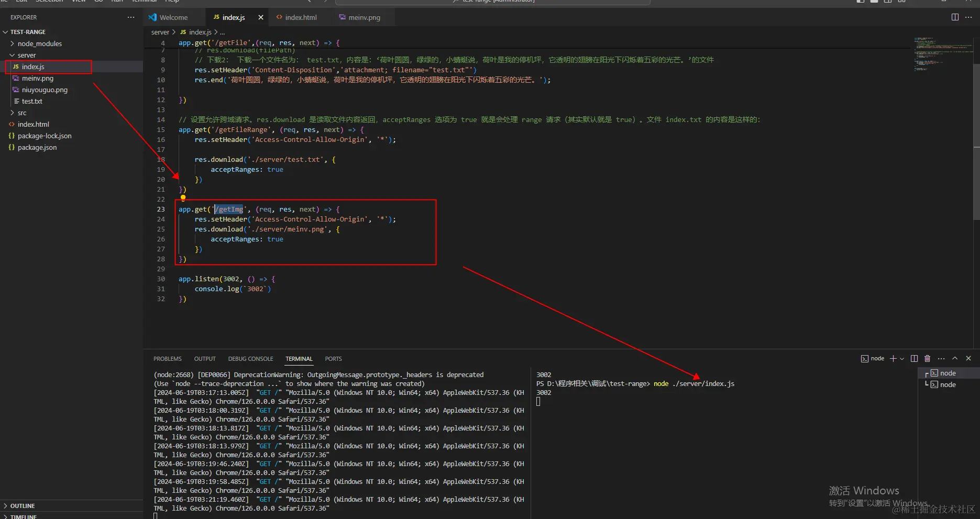Open the PROBLEMS panel tab
980x519 pixels.
[168, 359]
